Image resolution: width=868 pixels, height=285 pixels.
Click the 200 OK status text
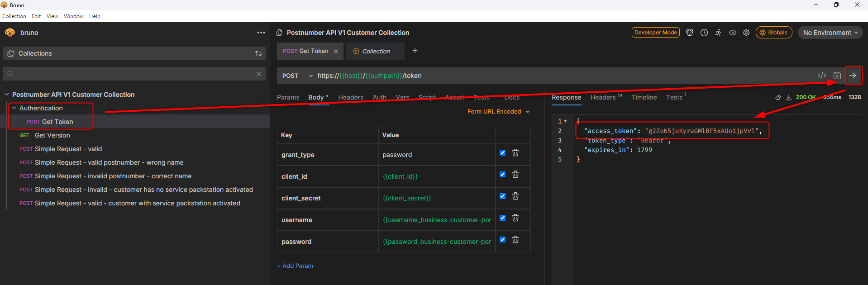coord(806,97)
